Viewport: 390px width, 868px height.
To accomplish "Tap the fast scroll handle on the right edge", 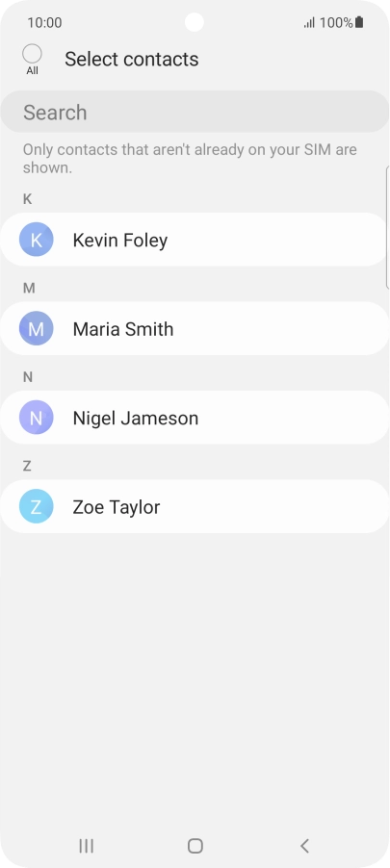I will [x=387, y=227].
